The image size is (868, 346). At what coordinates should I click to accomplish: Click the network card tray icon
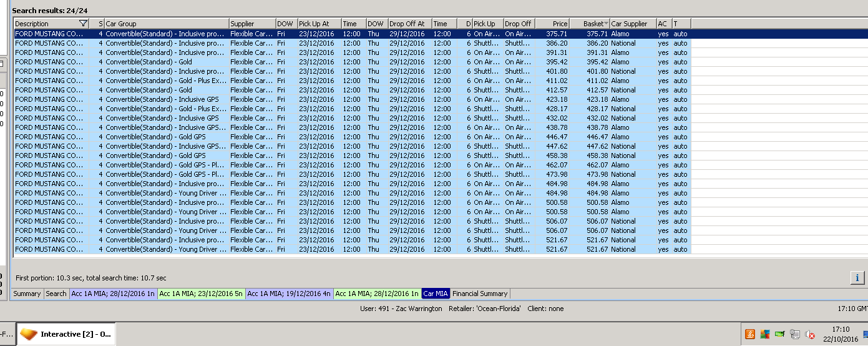click(x=779, y=334)
